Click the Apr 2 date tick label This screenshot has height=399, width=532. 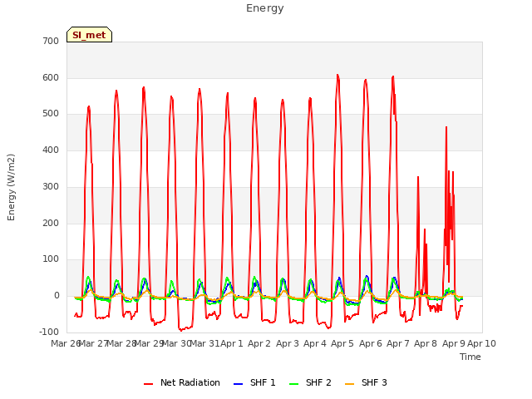coord(259,343)
